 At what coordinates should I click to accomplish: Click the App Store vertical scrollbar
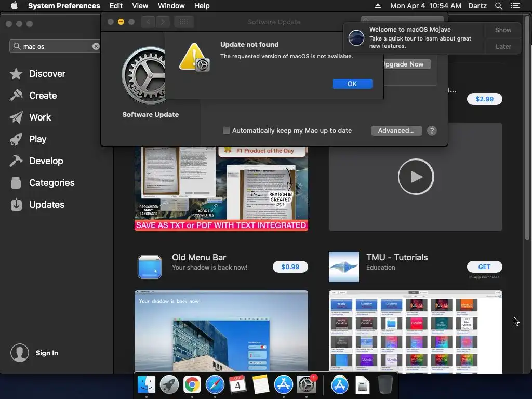coord(527,129)
